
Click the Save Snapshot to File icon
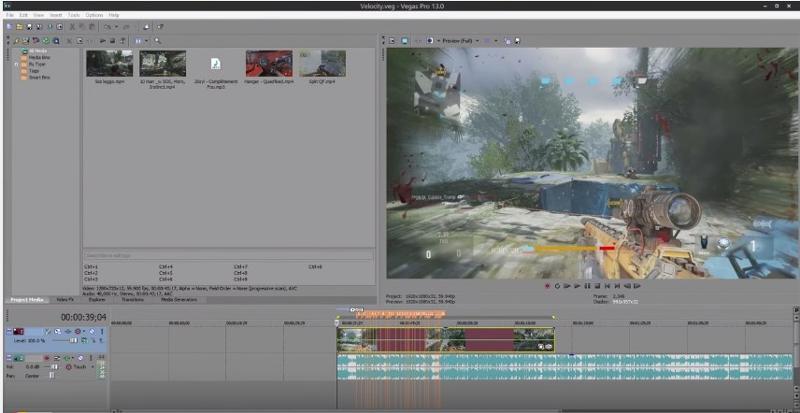tap(516, 41)
